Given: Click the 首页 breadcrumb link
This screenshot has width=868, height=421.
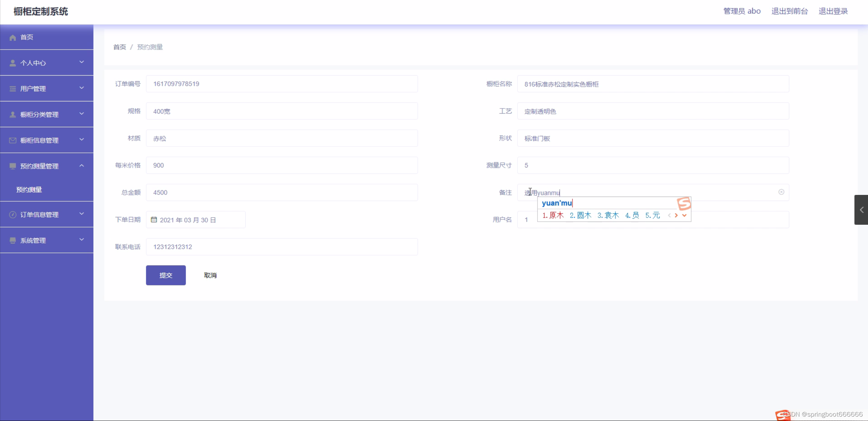Looking at the screenshot, I should coord(119,47).
